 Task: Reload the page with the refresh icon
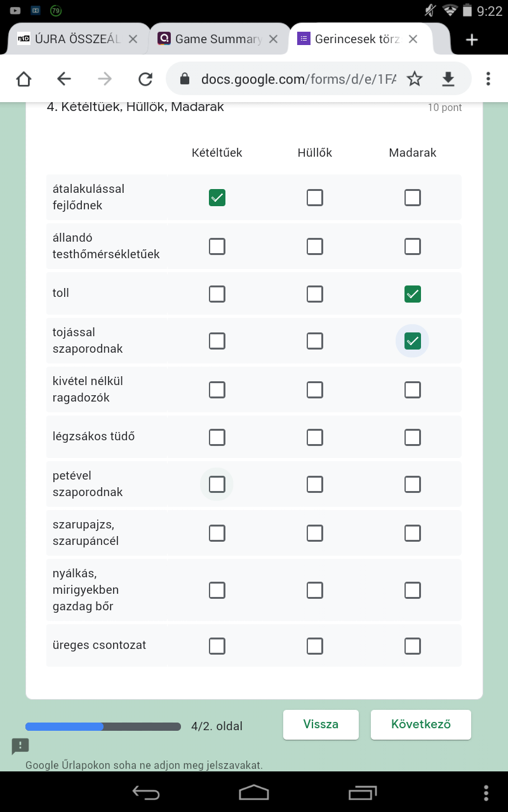point(145,79)
